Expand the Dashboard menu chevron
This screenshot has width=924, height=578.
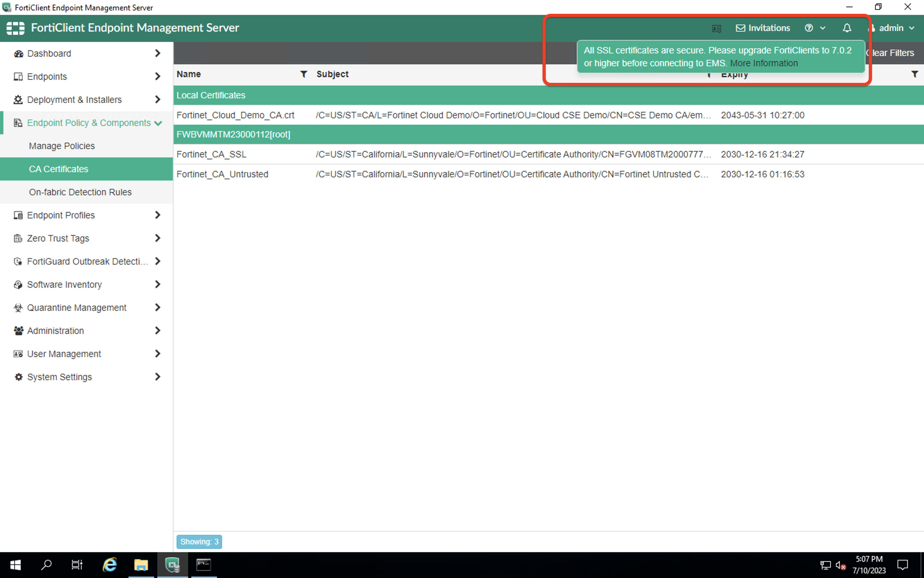tap(157, 54)
